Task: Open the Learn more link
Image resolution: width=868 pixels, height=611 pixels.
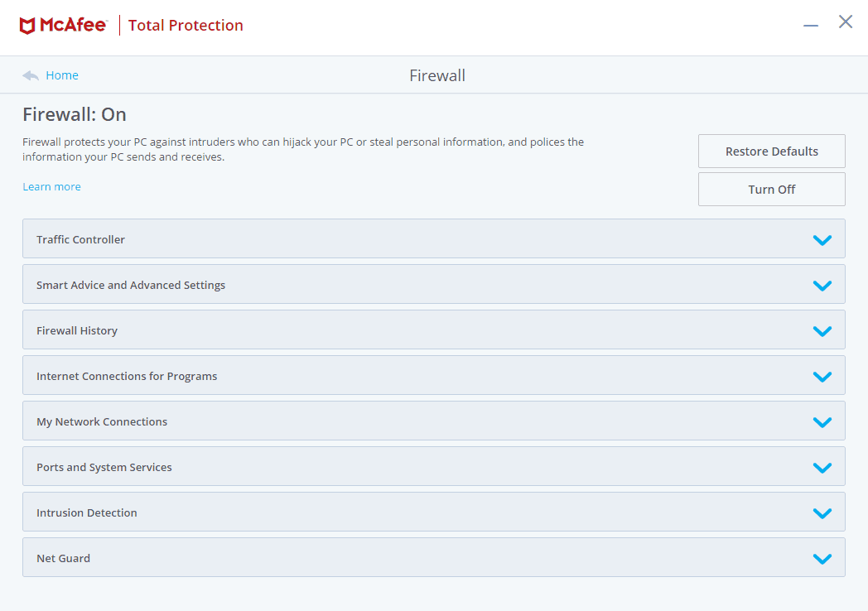Action: click(x=51, y=186)
